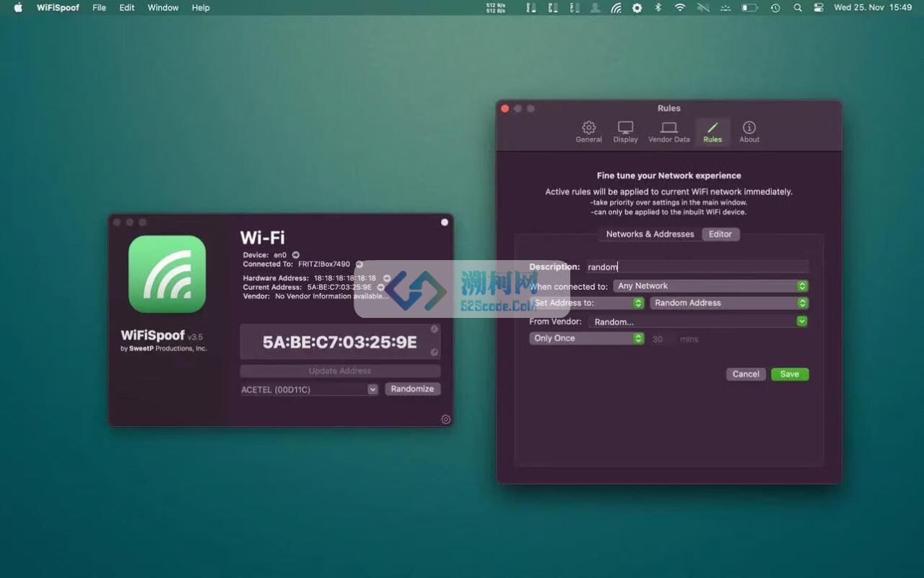
Task: Switch to Networks & Addresses segment
Action: point(650,234)
